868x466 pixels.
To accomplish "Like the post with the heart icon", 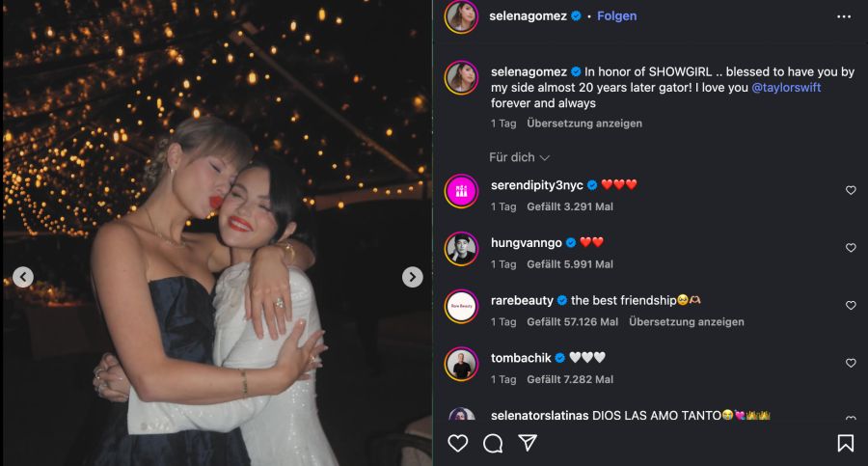I will tap(458, 443).
